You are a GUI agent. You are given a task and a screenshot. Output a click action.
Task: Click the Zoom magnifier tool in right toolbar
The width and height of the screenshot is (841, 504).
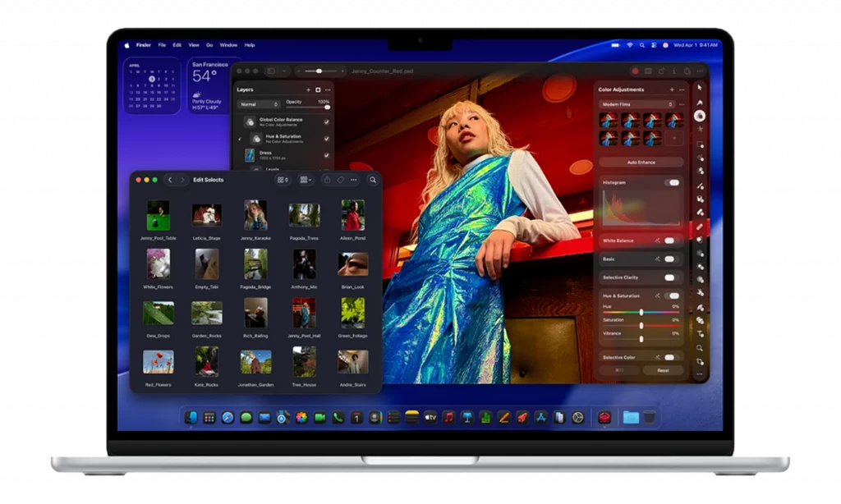700,347
